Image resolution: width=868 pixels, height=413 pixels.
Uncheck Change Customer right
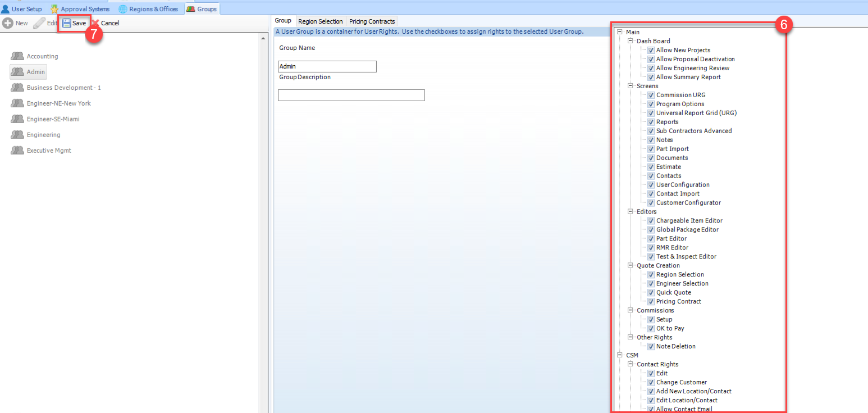651,383
